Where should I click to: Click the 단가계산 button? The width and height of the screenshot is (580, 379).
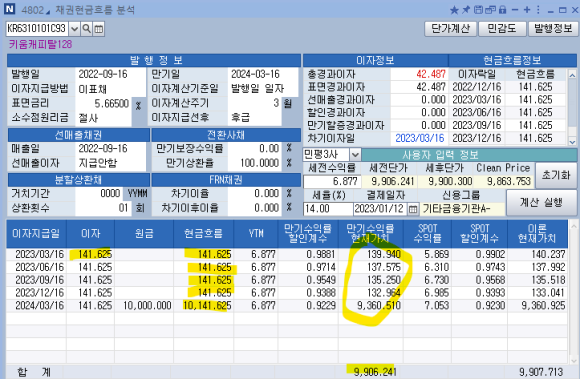pos(451,28)
